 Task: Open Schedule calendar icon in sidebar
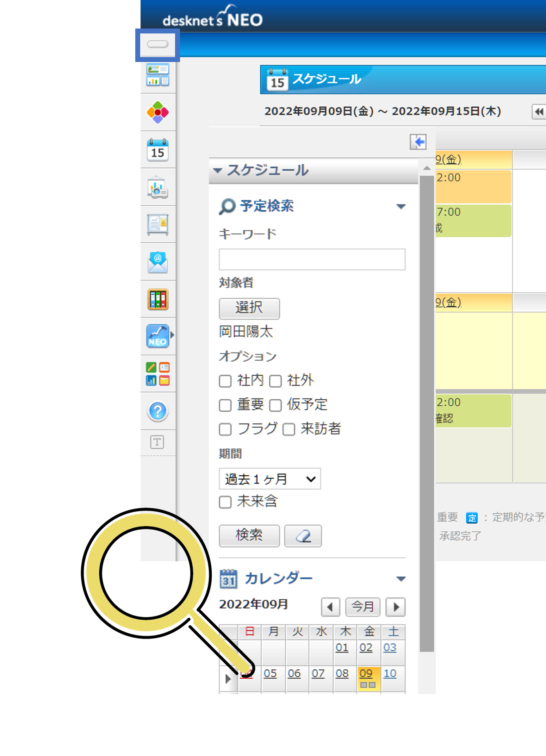[157, 150]
